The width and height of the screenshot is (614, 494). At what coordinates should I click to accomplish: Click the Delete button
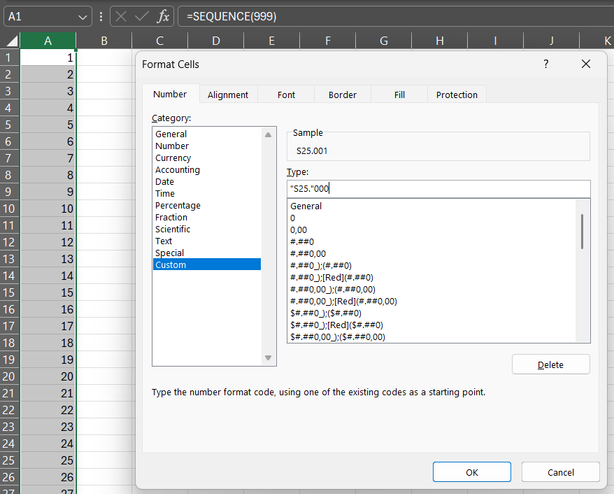point(550,365)
